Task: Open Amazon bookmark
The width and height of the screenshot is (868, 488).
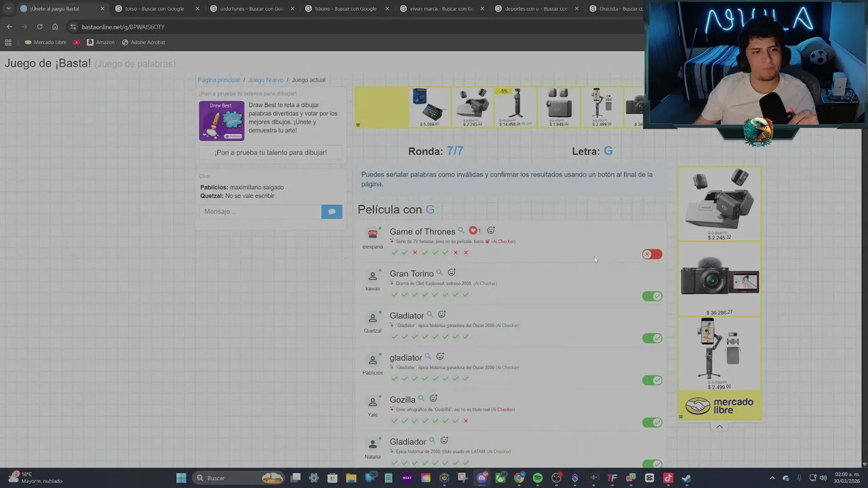Action: (100, 42)
